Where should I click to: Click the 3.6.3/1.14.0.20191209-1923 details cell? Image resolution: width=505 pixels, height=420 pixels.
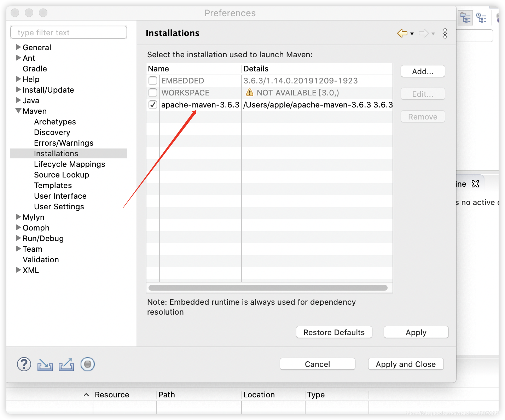point(317,81)
